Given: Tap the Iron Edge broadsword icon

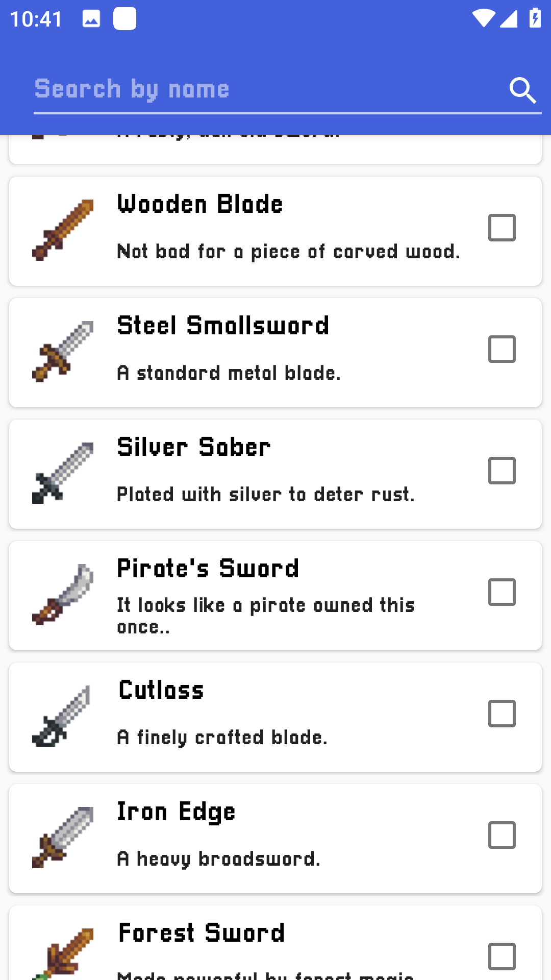Looking at the screenshot, I should [63, 838].
